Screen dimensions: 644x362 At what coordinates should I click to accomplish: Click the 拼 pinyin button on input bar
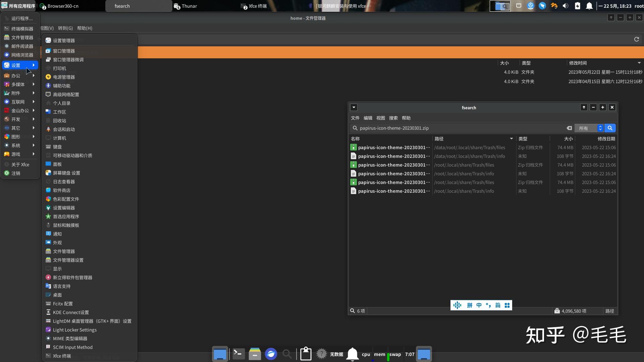pyautogui.click(x=470, y=305)
